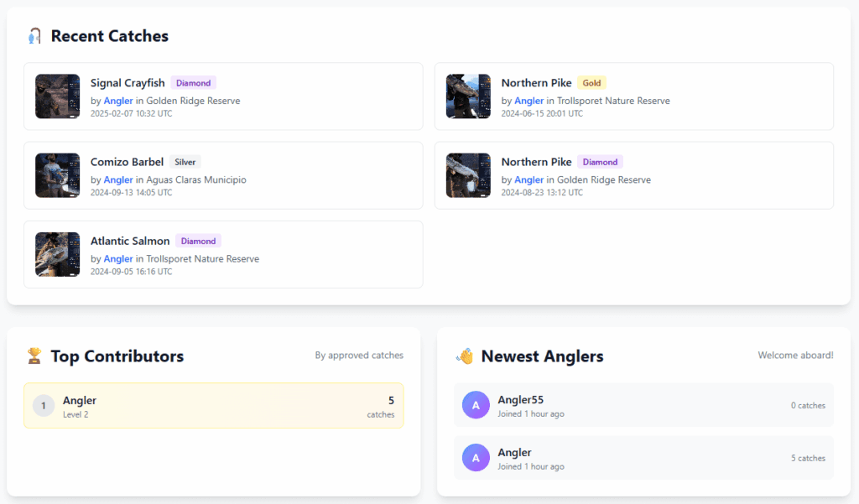Click the waving hand icon beside Newest Anglers
This screenshot has width=859, height=504.
coord(465,356)
